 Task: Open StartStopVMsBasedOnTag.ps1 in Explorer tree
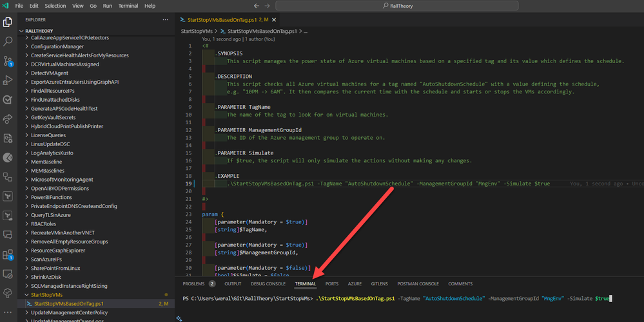tap(97, 304)
